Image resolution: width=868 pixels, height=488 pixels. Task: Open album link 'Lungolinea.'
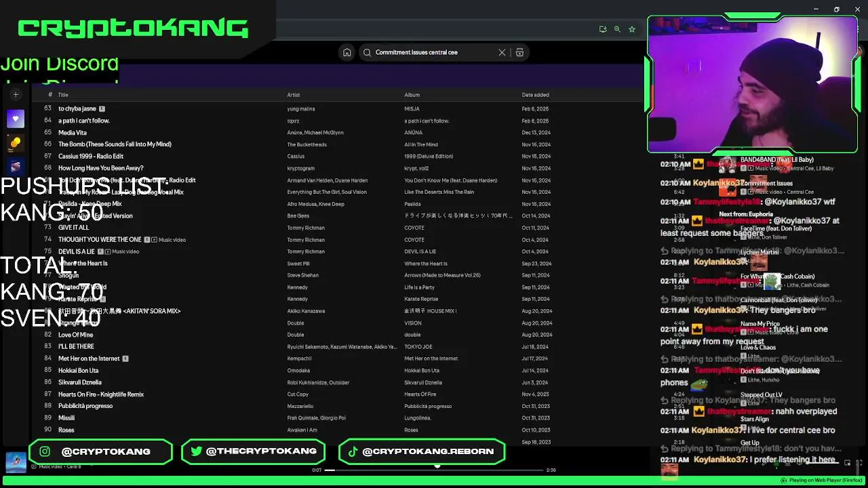tap(418, 418)
